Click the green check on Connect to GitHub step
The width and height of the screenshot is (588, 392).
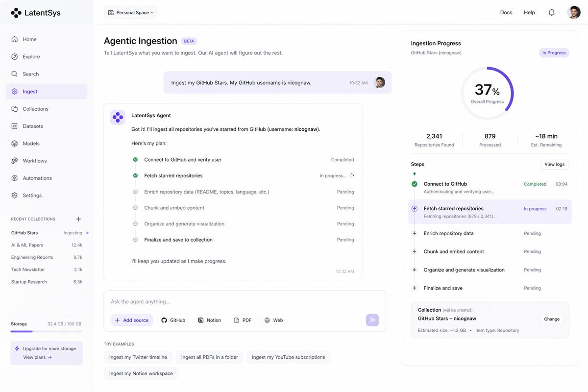pos(415,184)
